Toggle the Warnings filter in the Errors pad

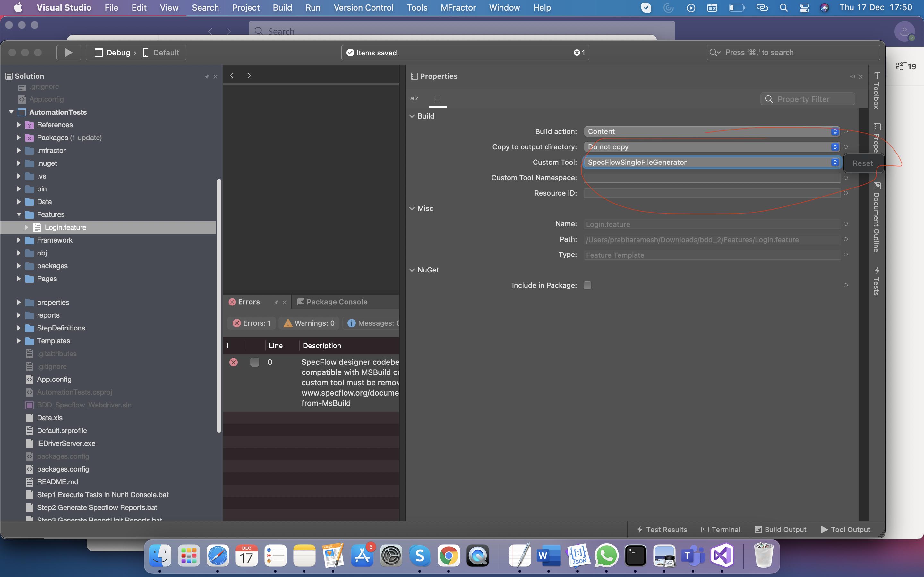click(309, 323)
